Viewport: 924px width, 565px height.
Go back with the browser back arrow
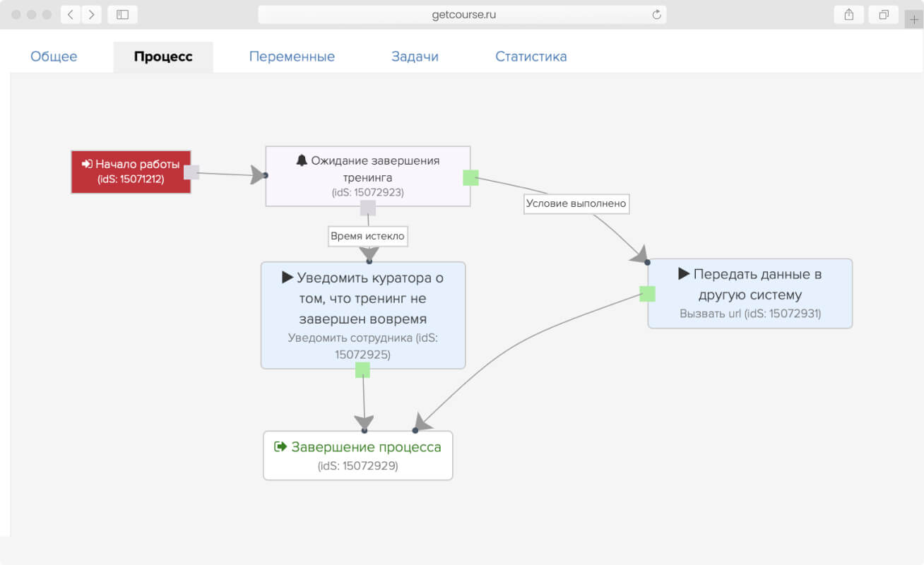[71, 14]
